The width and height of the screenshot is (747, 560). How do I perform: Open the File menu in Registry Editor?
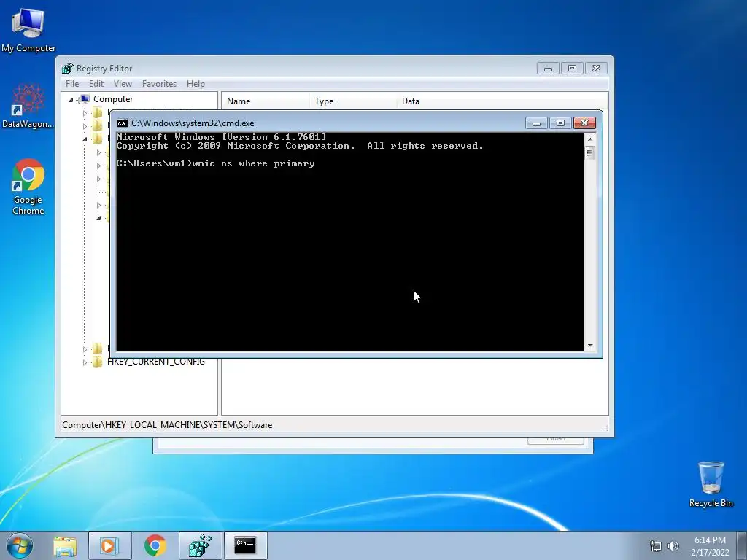click(72, 84)
